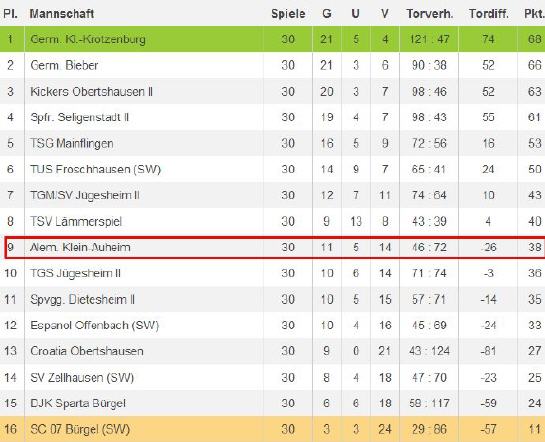The height and width of the screenshot is (442, 545).
Task: Select the Tordiff. column header
Action: (488, 14)
